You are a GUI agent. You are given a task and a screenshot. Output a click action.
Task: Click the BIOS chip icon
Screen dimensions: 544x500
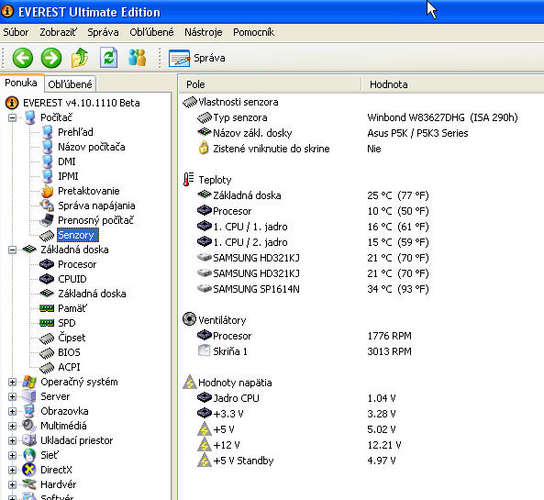pos(46,353)
